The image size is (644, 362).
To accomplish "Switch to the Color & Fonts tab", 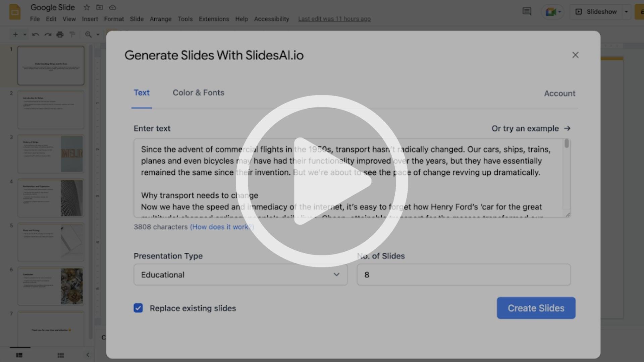I will (x=199, y=93).
